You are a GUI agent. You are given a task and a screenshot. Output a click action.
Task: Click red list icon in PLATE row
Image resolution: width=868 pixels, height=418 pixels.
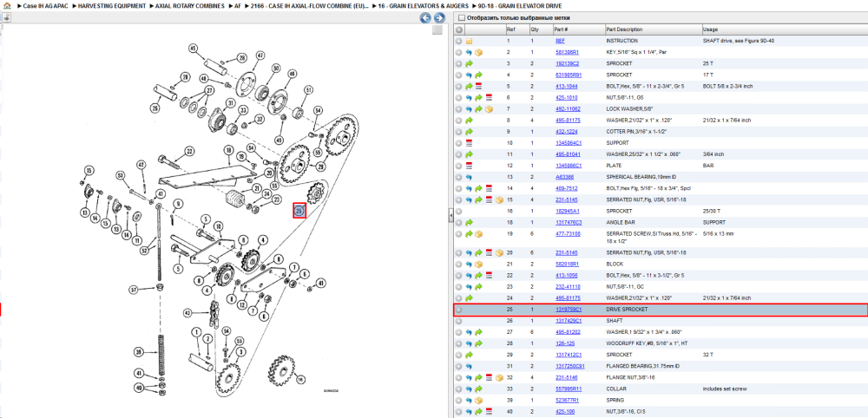click(x=469, y=166)
